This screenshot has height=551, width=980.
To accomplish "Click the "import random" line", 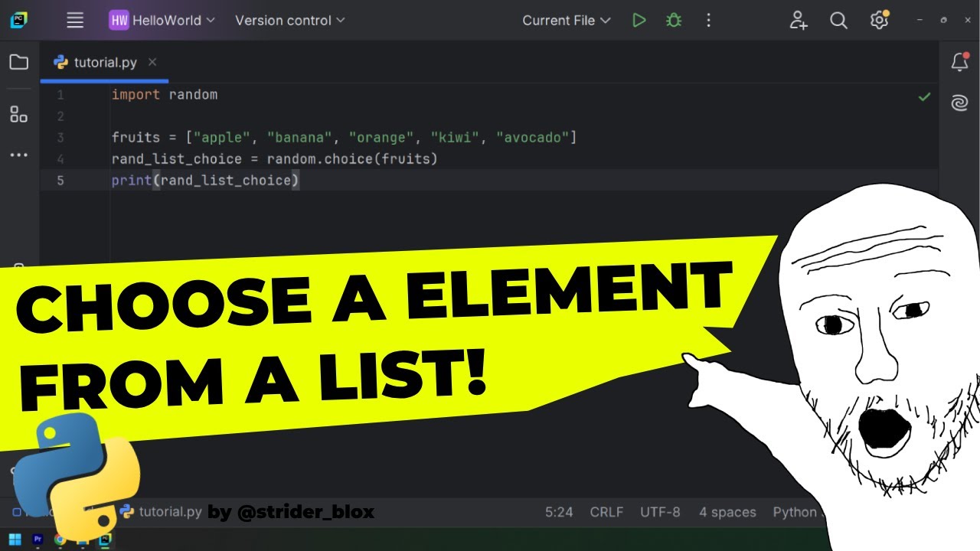I will click(165, 95).
